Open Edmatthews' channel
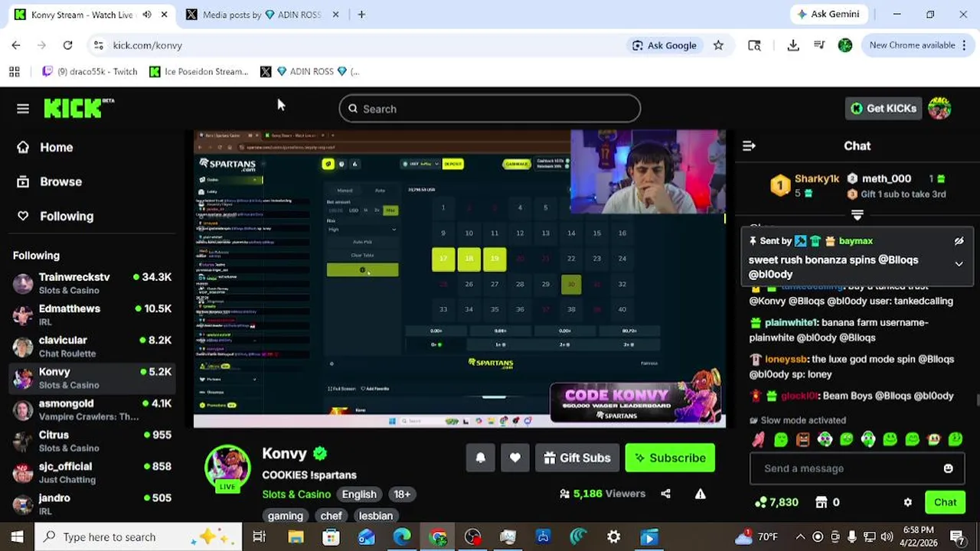 point(92,315)
